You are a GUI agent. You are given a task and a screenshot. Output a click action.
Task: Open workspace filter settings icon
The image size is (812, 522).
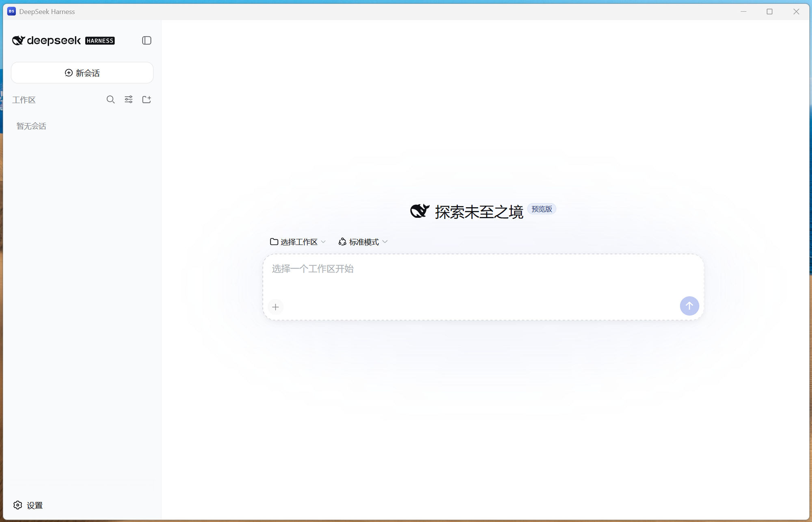point(128,100)
